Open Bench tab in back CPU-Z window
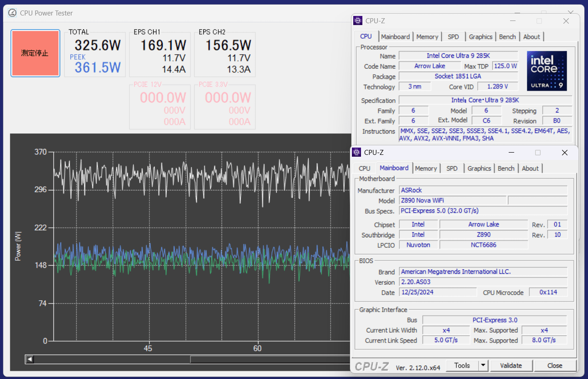Screen dimensions: 588x379 507,37
